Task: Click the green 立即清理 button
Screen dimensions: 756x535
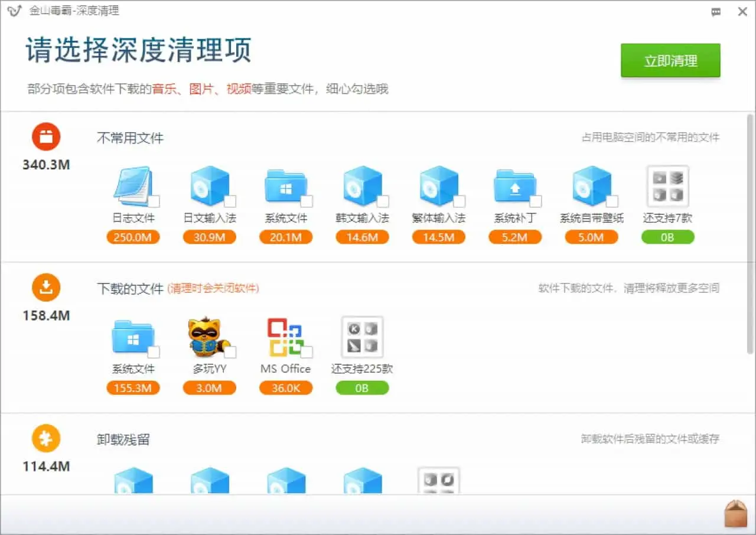Action: click(670, 60)
